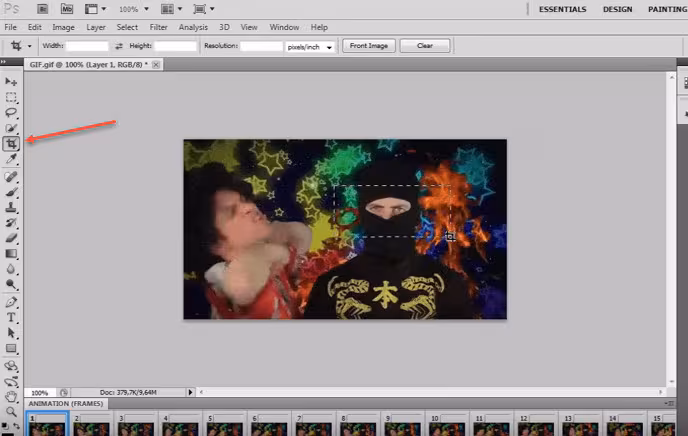
Task: Switch to the Painting workspace
Action: pyautogui.click(x=667, y=9)
